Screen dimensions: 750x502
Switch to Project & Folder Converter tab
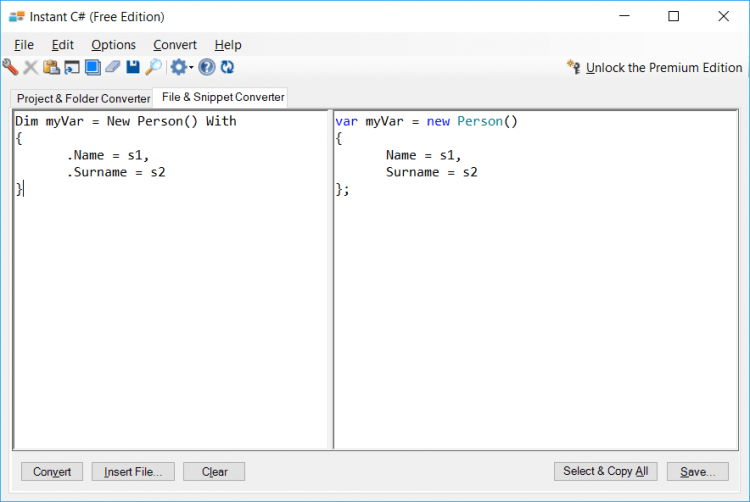83,99
